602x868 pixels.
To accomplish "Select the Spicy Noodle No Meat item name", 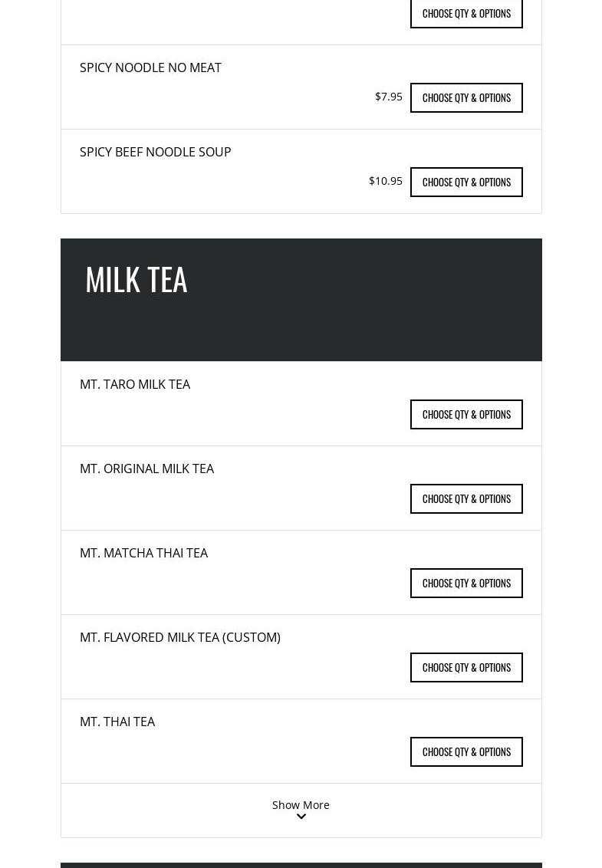I will pyautogui.click(x=150, y=67).
